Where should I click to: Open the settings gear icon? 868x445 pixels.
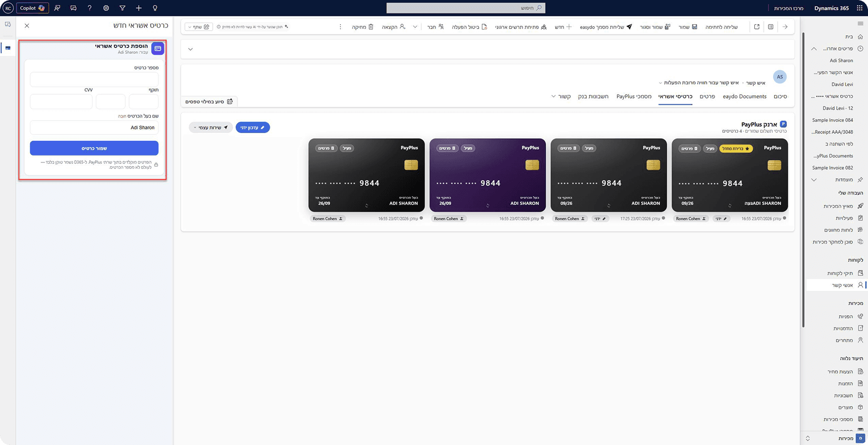tap(106, 8)
